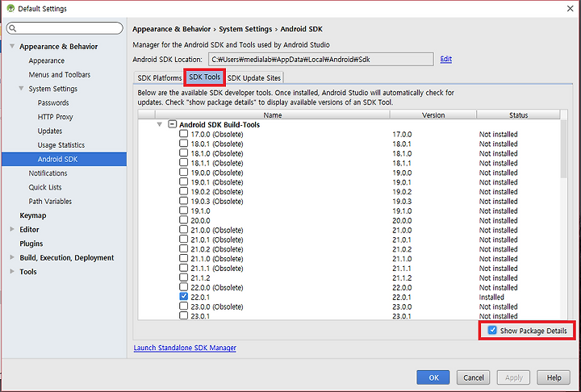This screenshot has width=581, height=392.
Task: Select Passwords under System Settings
Action: click(53, 102)
